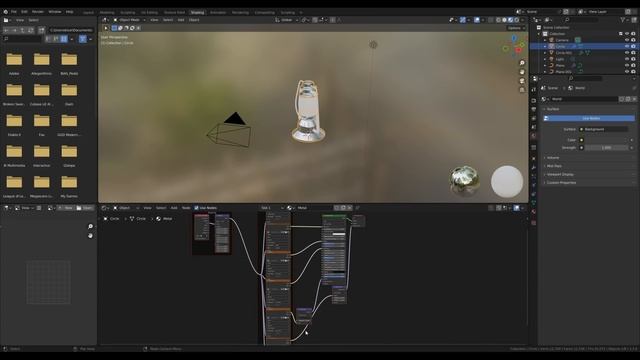Click the blue Z axis on navigation gizmo

pos(514,39)
